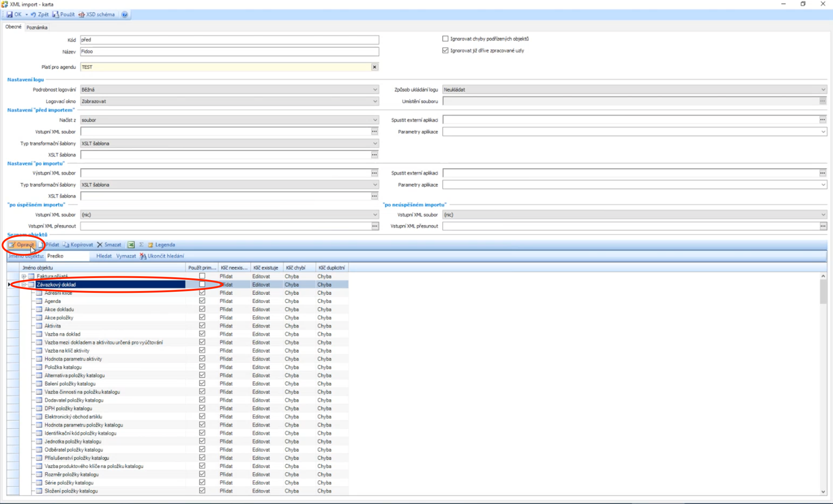Open Typ transformační šablony dropdown under před importem
Image resolution: width=833 pixels, height=504 pixels.
375,144
